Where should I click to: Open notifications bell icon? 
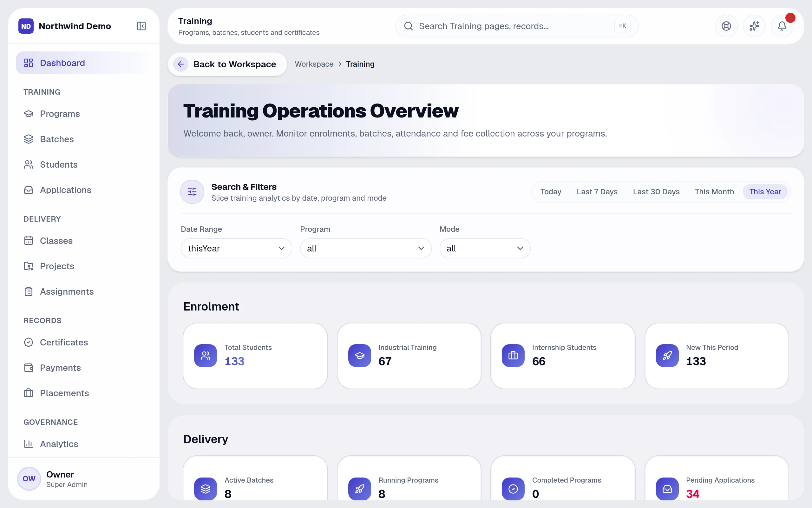pos(782,26)
